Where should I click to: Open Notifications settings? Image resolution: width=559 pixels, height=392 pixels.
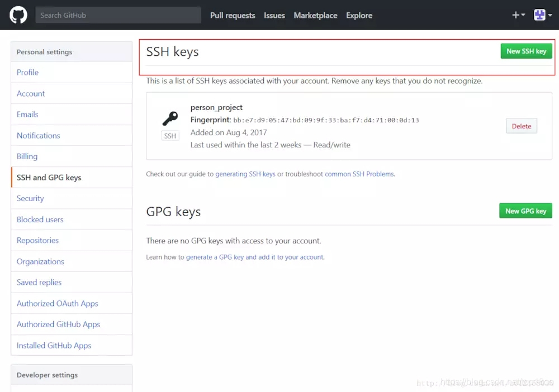coord(72,135)
